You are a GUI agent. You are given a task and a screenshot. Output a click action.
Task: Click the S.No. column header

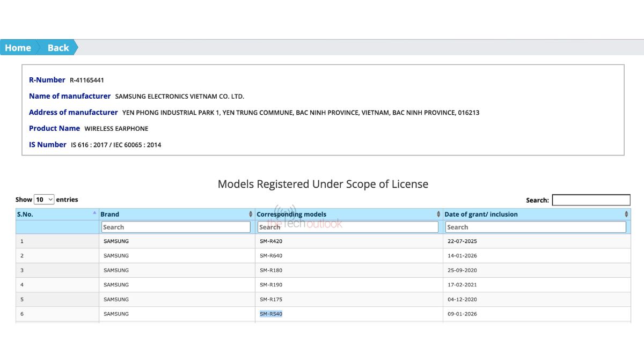[x=26, y=214]
